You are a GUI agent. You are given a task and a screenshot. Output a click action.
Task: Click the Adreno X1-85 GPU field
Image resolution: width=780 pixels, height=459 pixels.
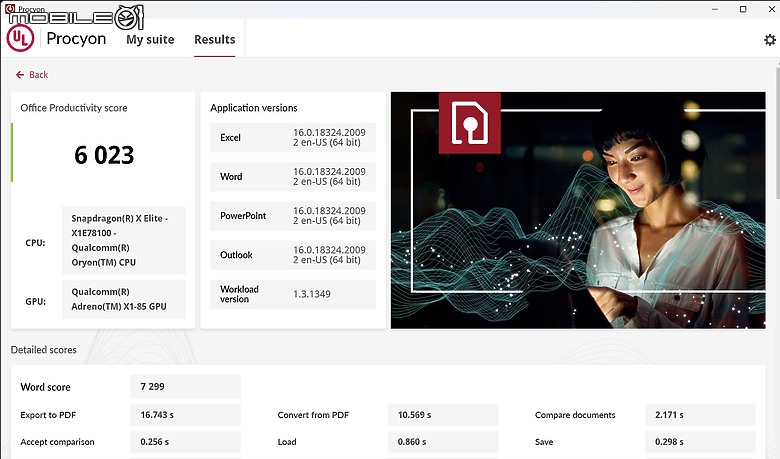click(124, 299)
